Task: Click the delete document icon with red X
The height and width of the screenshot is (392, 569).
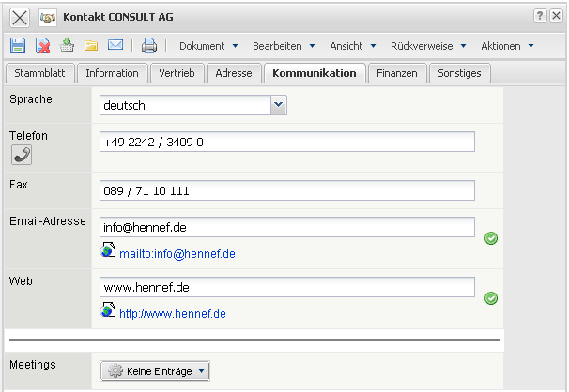Action: click(x=43, y=45)
